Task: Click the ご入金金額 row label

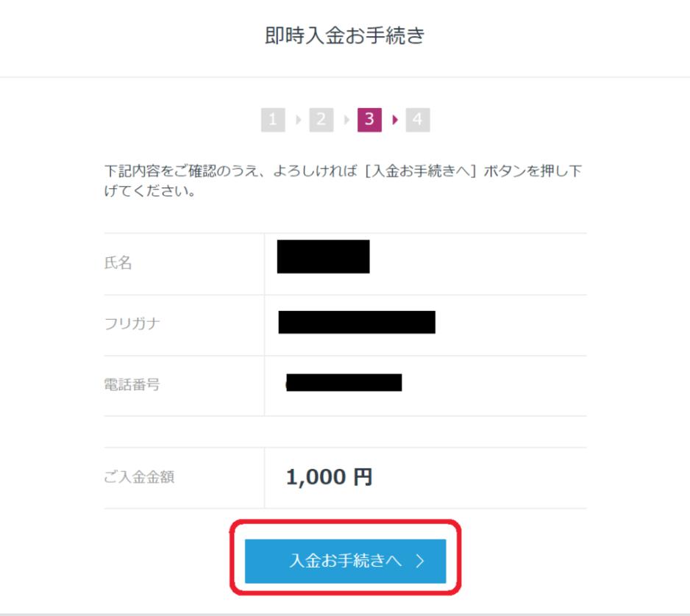Action: [139, 477]
